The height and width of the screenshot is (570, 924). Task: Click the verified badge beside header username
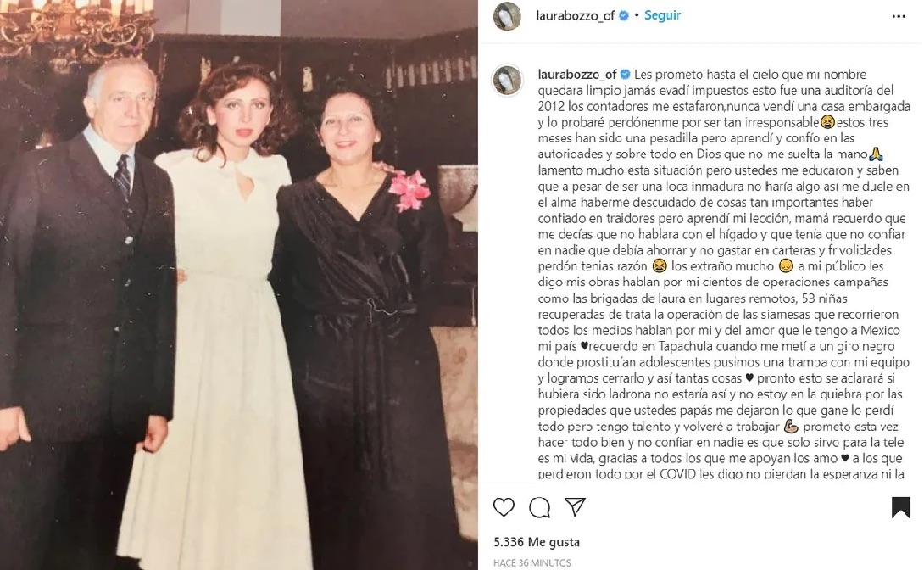pyautogui.click(x=623, y=16)
